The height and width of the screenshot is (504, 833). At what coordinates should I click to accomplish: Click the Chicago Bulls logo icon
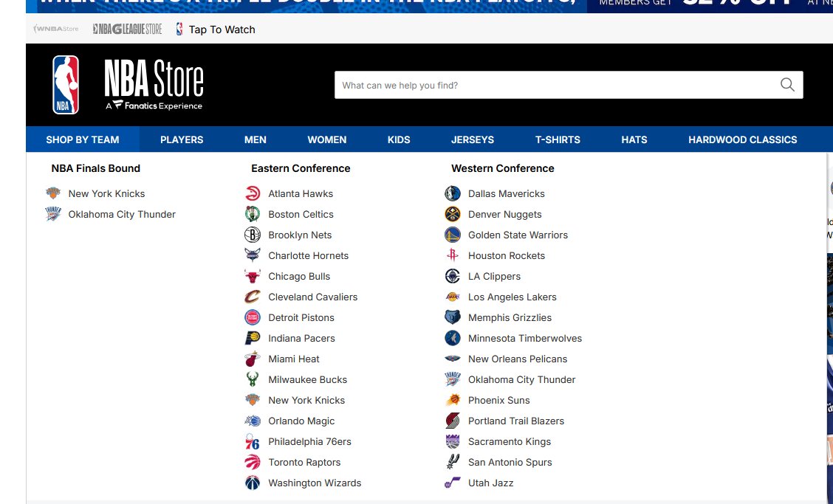coord(253,276)
